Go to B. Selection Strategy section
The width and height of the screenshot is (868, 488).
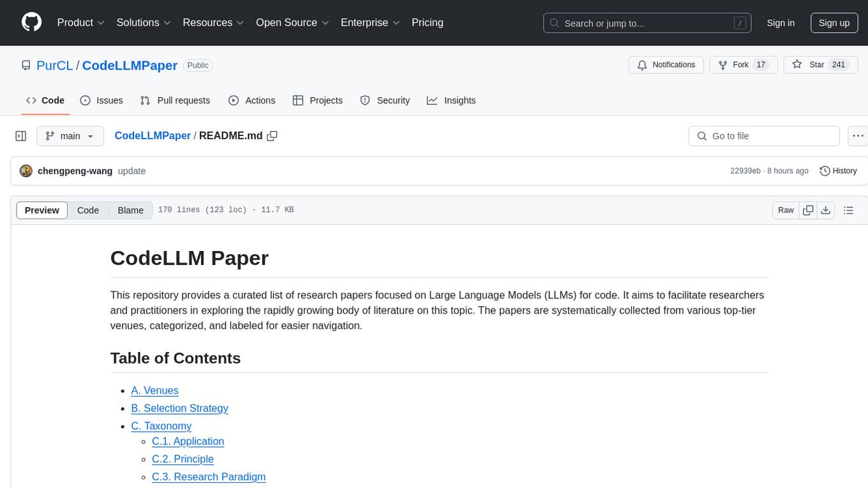[x=179, y=408]
